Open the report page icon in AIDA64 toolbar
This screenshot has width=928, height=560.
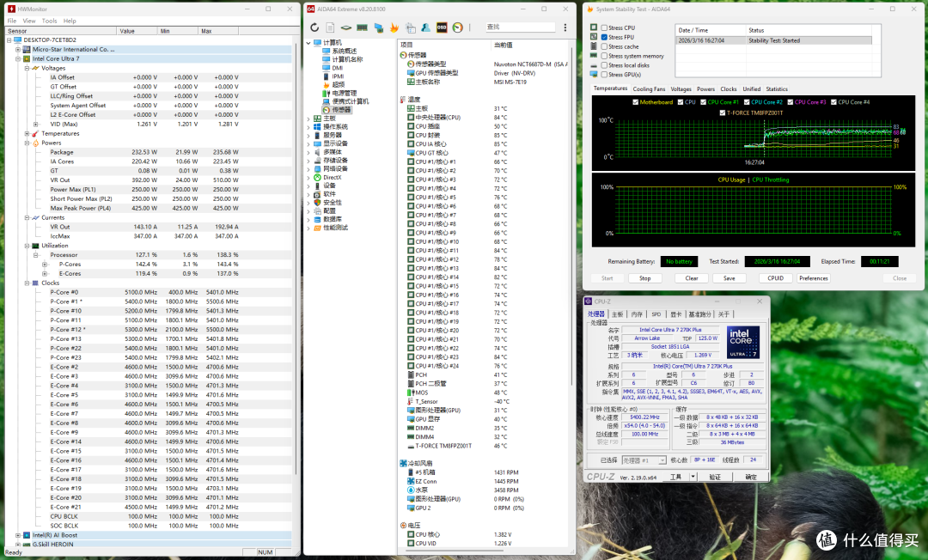(330, 27)
